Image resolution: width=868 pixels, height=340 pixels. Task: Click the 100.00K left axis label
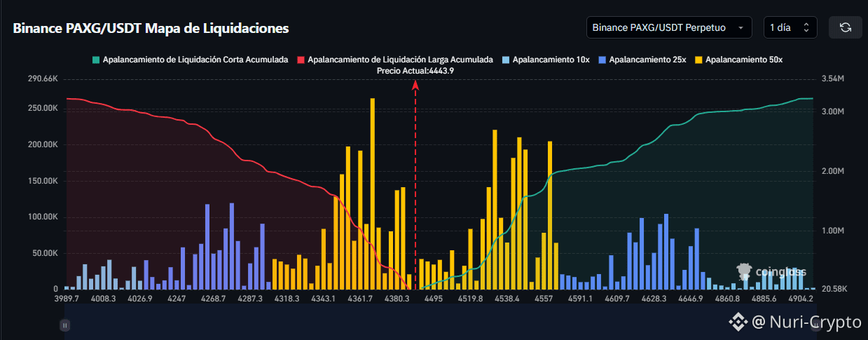point(43,217)
